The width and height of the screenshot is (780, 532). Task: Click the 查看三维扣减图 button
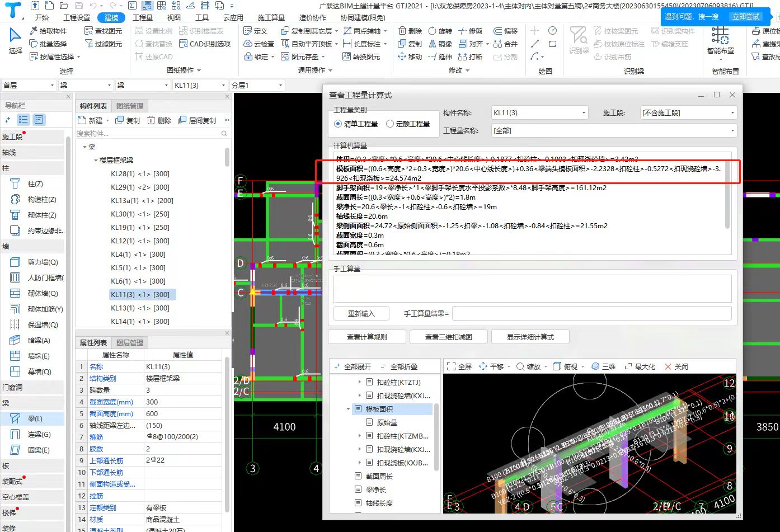coord(449,337)
